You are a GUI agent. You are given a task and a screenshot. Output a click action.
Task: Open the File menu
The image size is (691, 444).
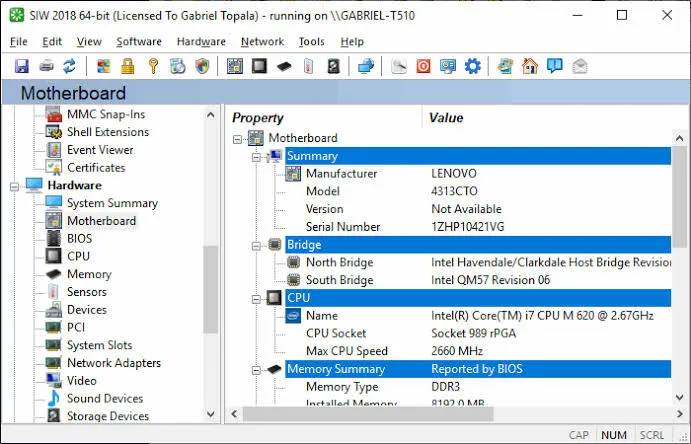click(19, 41)
